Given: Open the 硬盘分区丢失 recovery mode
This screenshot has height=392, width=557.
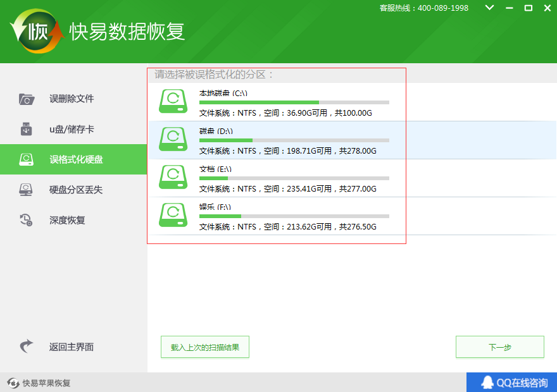Looking at the screenshot, I should click(x=73, y=190).
